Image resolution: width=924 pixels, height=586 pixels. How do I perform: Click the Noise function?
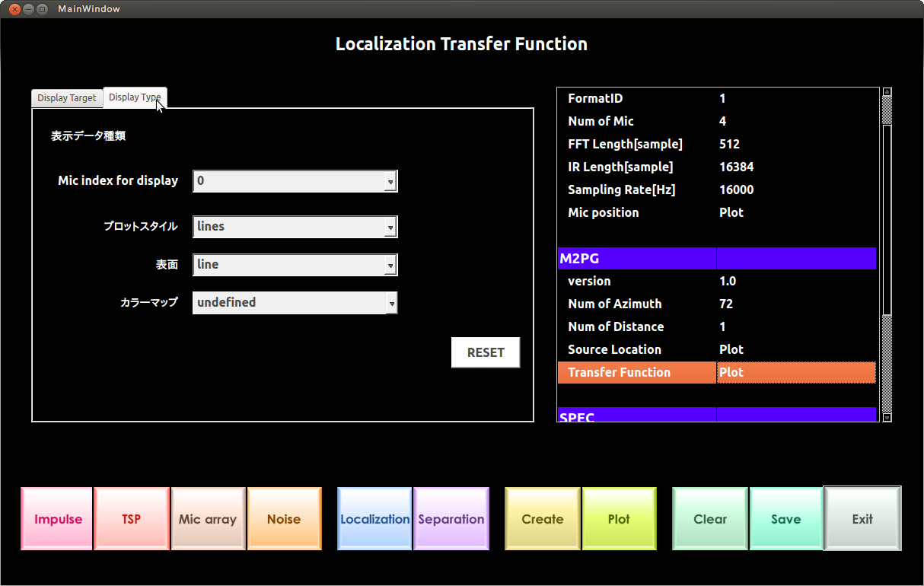[284, 518]
